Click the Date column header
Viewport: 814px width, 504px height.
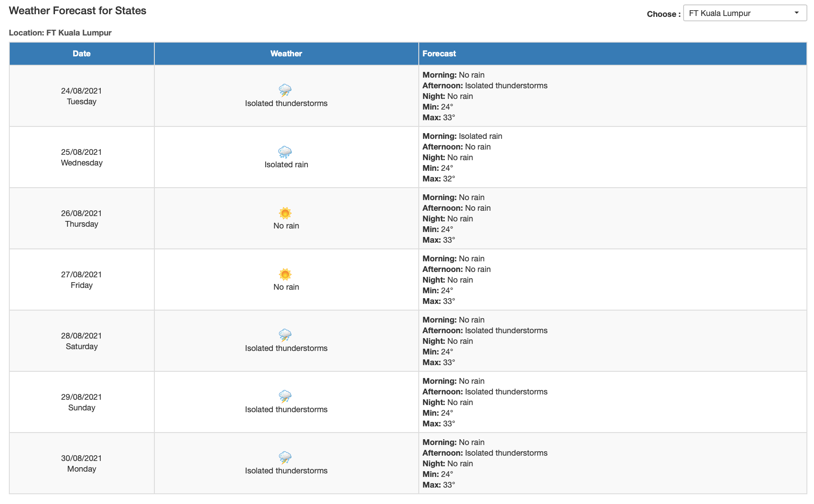[82, 54]
